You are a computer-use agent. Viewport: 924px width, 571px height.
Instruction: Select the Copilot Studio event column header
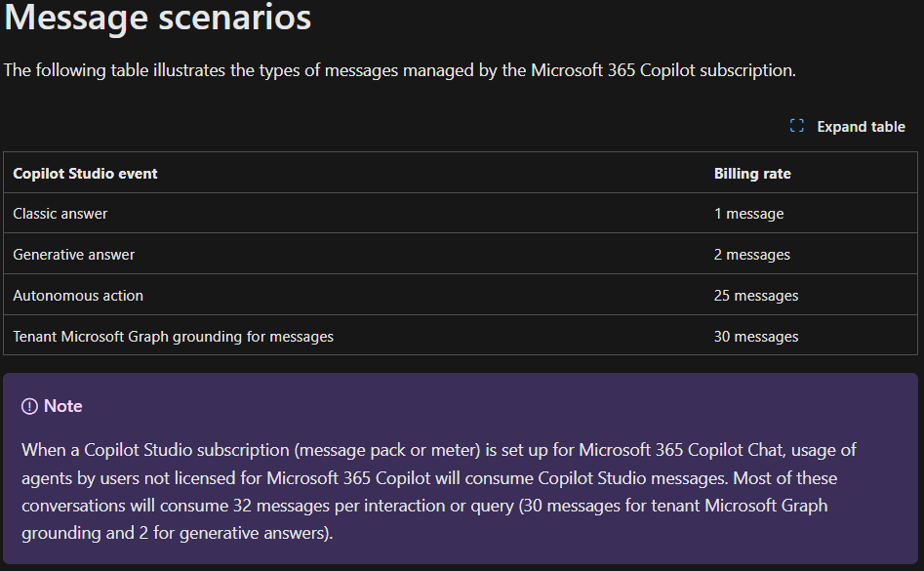(85, 174)
